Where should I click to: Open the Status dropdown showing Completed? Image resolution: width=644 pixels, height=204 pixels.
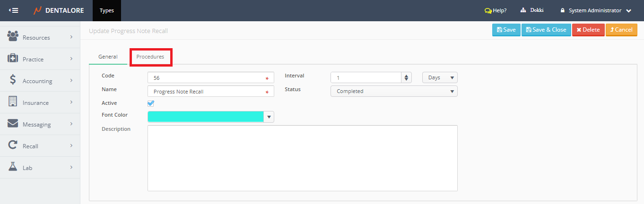pos(393,91)
